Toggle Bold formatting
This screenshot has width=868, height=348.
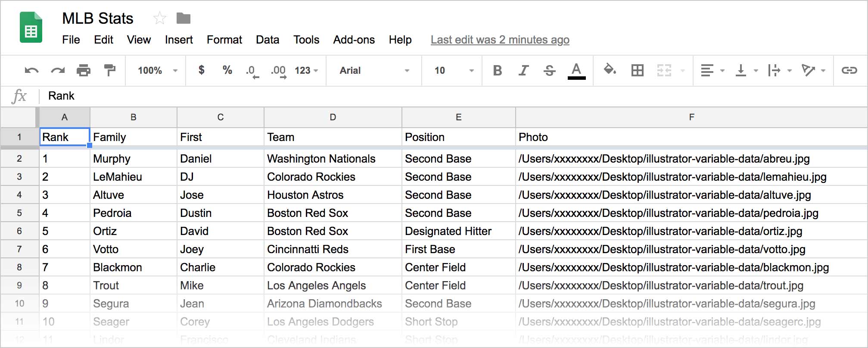[498, 70]
